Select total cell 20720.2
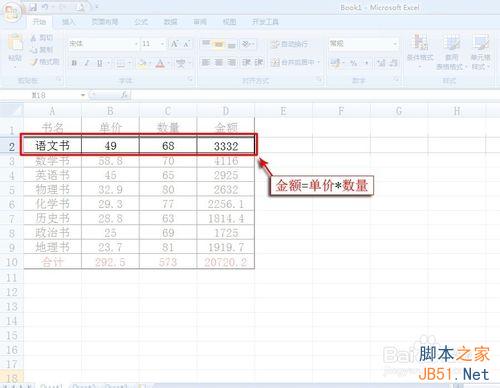The width and height of the screenshot is (500, 388). tap(226, 262)
